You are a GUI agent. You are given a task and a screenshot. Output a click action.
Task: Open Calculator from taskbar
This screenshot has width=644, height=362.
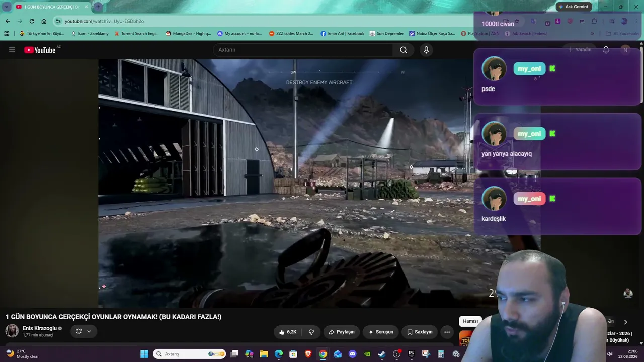[441, 354]
